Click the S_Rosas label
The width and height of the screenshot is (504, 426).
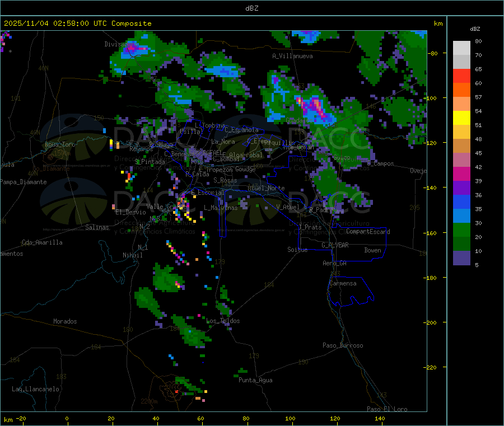pyautogui.click(x=225, y=180)
